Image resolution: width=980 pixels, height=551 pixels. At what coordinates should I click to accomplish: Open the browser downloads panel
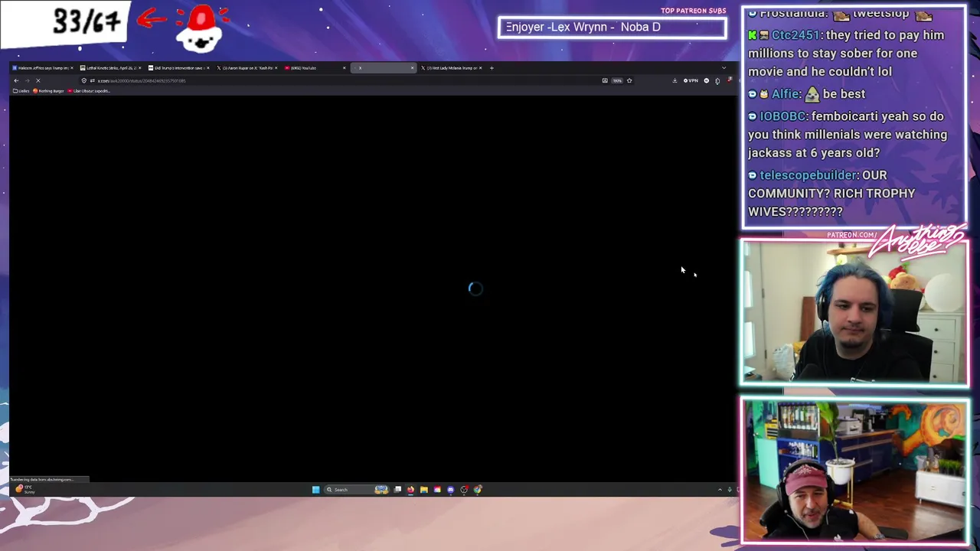pos(675,80)
